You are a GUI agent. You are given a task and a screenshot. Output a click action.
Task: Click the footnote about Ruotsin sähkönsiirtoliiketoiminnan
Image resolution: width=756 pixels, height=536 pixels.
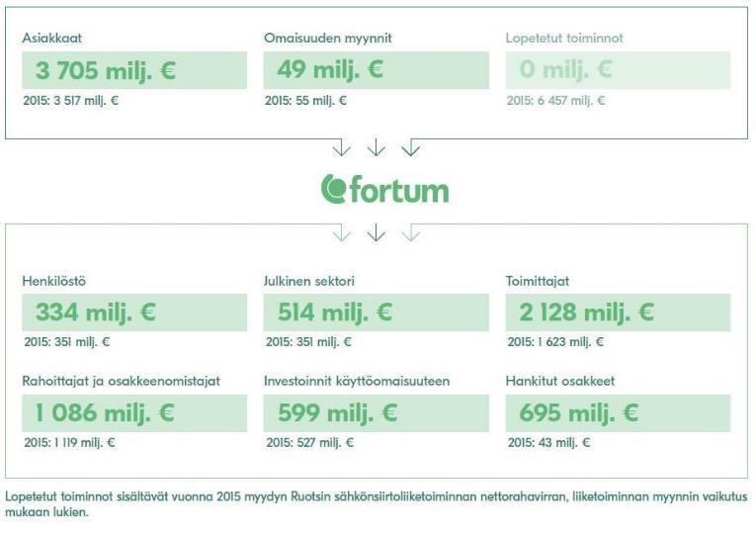click(x=377, y=504)
